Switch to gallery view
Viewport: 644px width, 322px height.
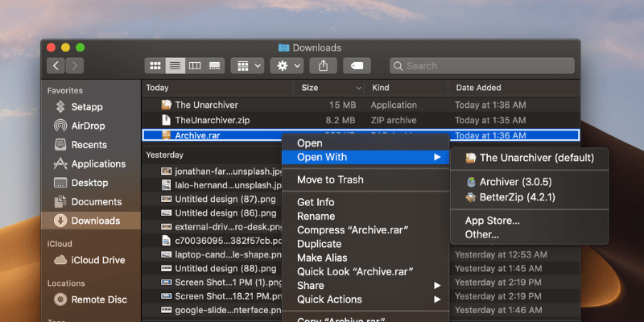[214, 66]
